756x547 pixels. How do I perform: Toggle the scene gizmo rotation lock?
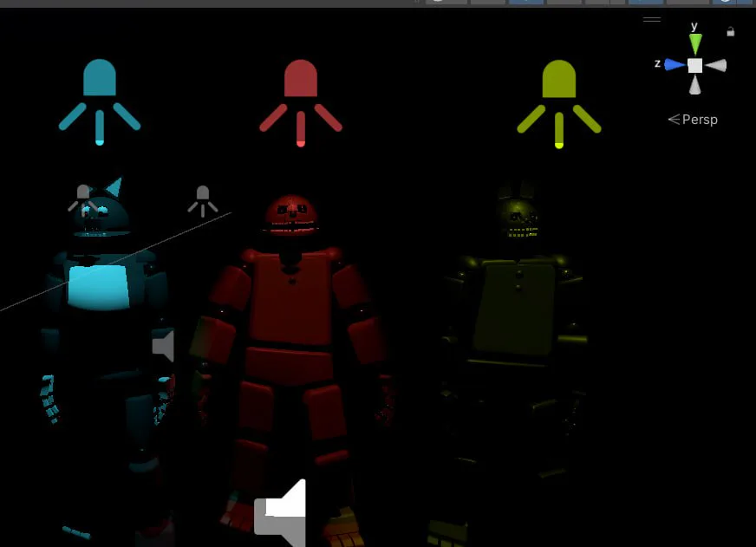(731, 32)
